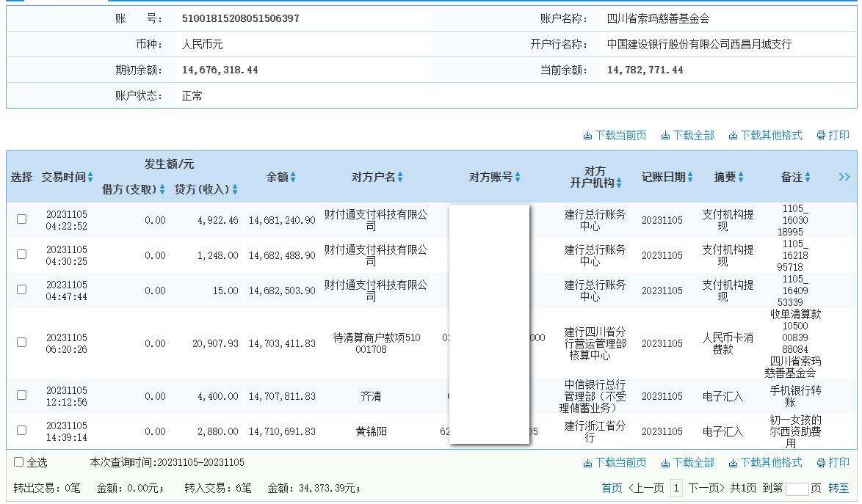Click bottom 打印 print link
The width and height of the screenshot is (862, 504).
pos(833,463)
